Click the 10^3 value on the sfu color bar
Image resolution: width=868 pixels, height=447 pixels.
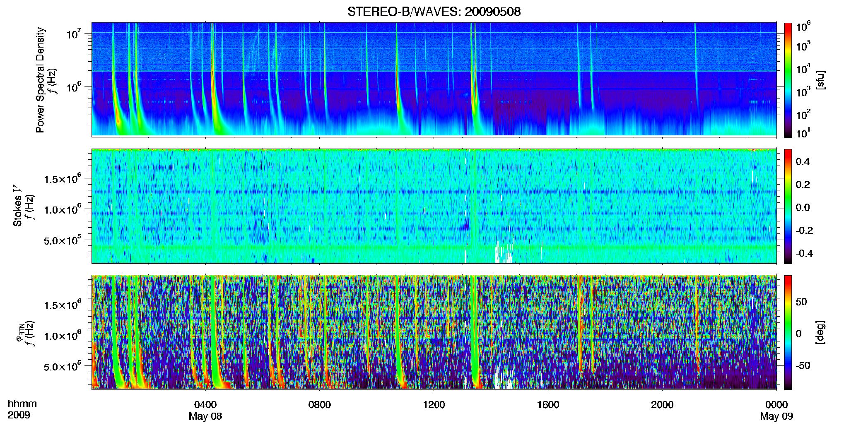click(x=803, y=91)
